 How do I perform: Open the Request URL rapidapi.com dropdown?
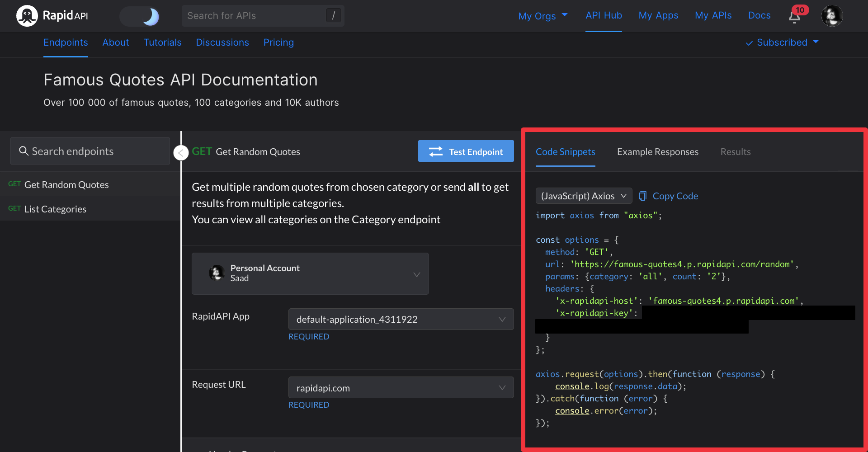[x=401, y=387]
